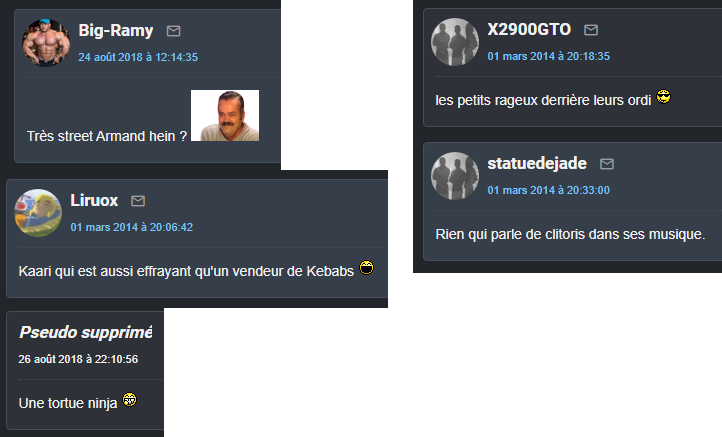Click the laughing smiley in Liruox's post
Screen dimensions: 722x437
tap(367, 268)
